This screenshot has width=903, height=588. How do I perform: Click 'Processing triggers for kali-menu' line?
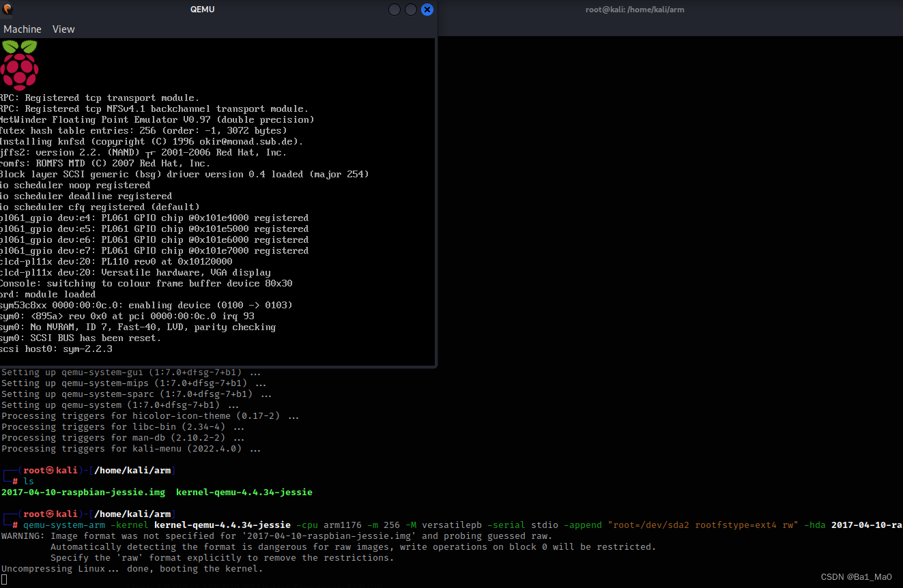(x=131, y=449)
